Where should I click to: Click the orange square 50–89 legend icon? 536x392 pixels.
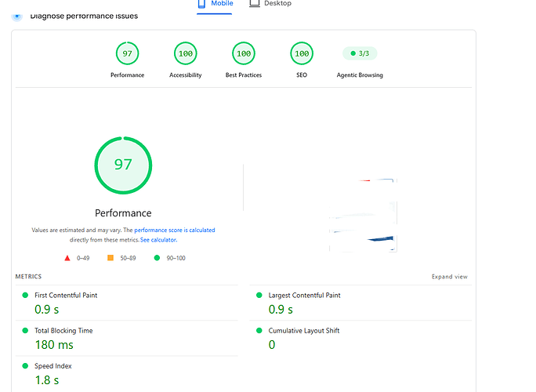pyautogui.click(x=110, y=258)
